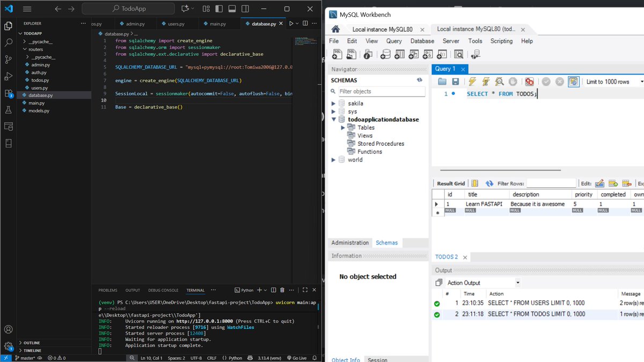The width and height of the screenshot is (644, 362).
Task: Click the TodoApp command center search box
Action: coord(128,9)
